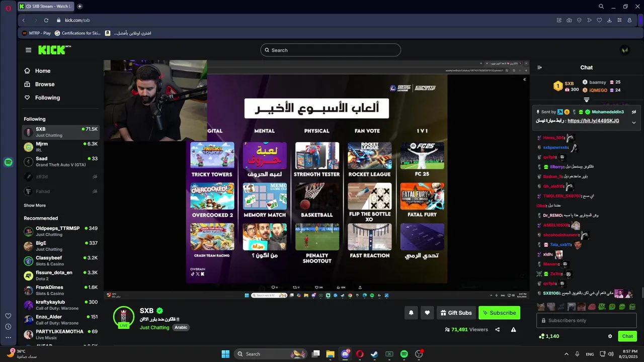Hide the pinned chat message
The height and width of the screenshot is (362, 644).
pyautogui.click(x=634, y=112)
